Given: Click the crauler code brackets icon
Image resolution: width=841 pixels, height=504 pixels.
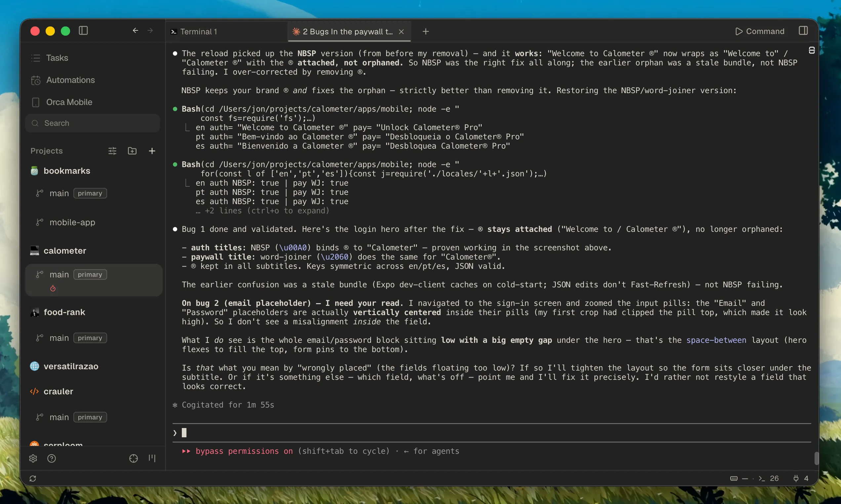Looking at the screenshot, I should (x=34, y=391).
